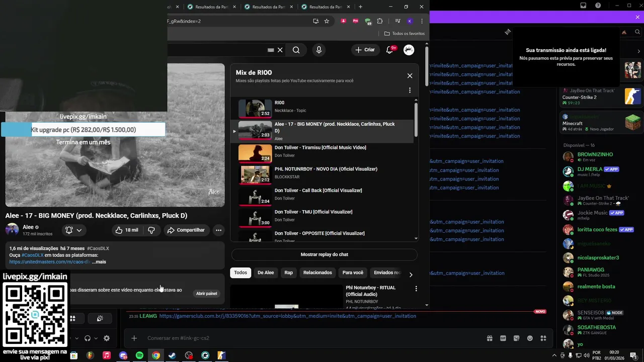
Task: Start voice search with the microphone icon
Action: coord(318,50)
